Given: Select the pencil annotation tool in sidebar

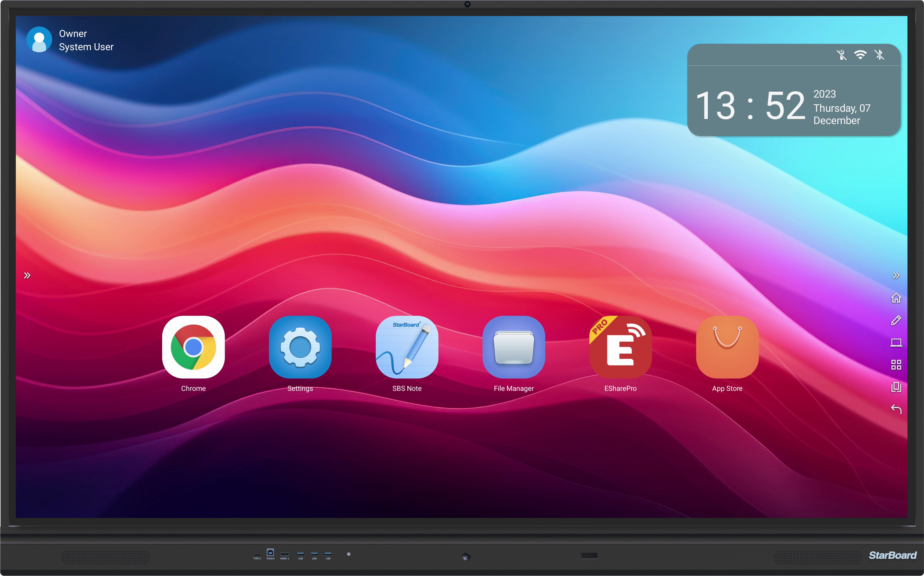Looking at the screenshot, I should 896,320.
